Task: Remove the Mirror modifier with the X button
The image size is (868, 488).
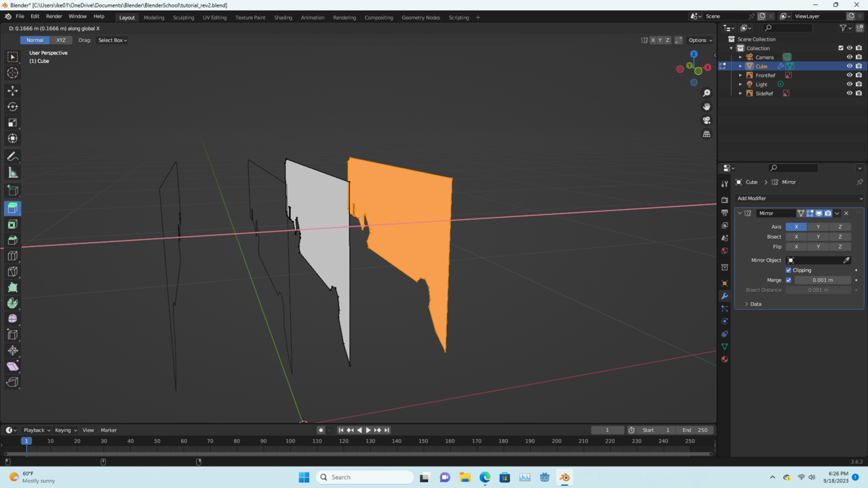Action: pos(846,213)
